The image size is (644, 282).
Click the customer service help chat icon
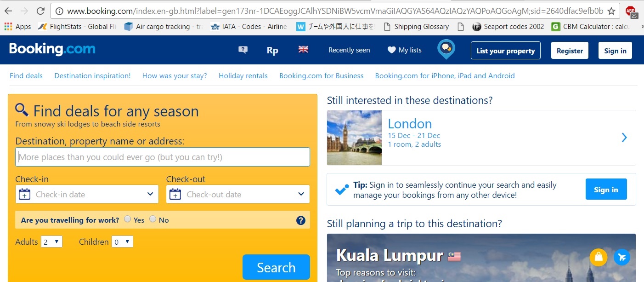click(x=243, y=50)
